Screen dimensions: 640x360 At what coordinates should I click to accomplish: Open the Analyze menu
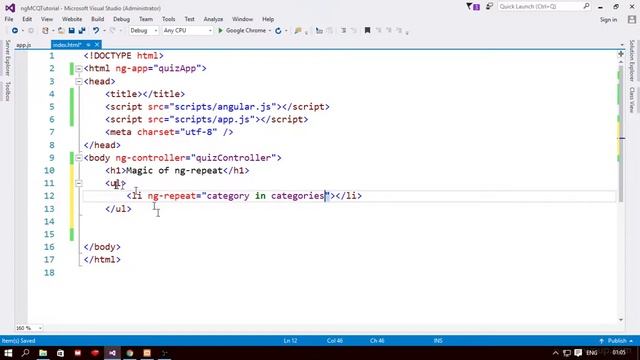(213, 19)
